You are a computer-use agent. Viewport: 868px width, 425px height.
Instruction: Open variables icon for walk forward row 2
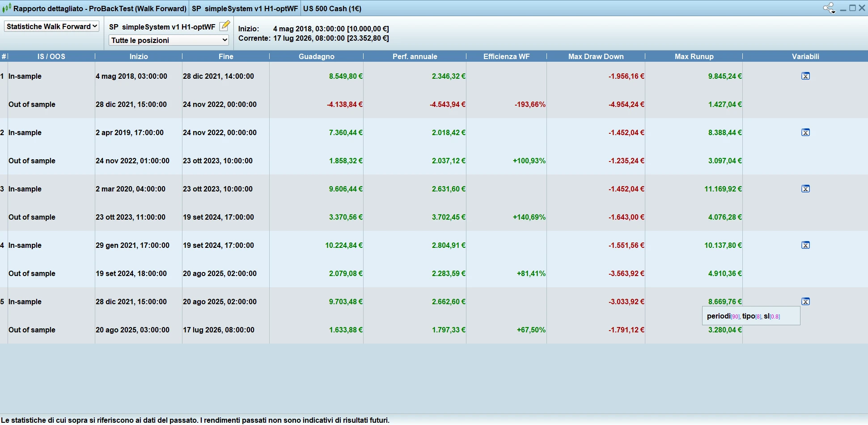(x=805, y=132)
